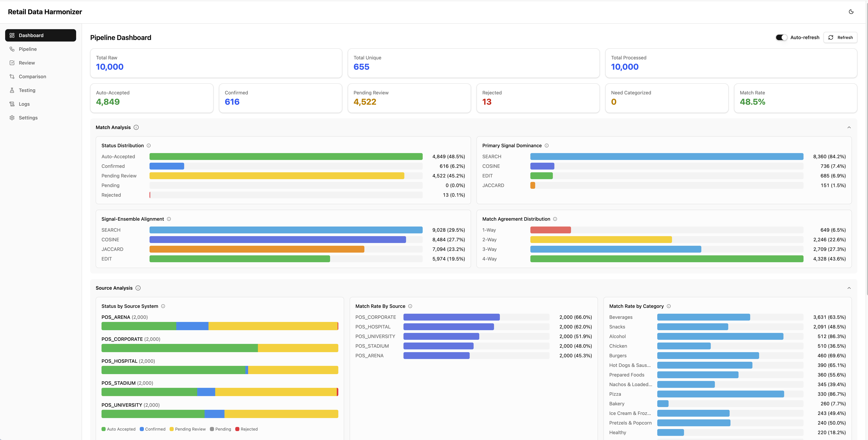Viewport: 868px width, 440px height.
Task: Toggle Auto Accepted in the chart legend
Action: [119, 429]
